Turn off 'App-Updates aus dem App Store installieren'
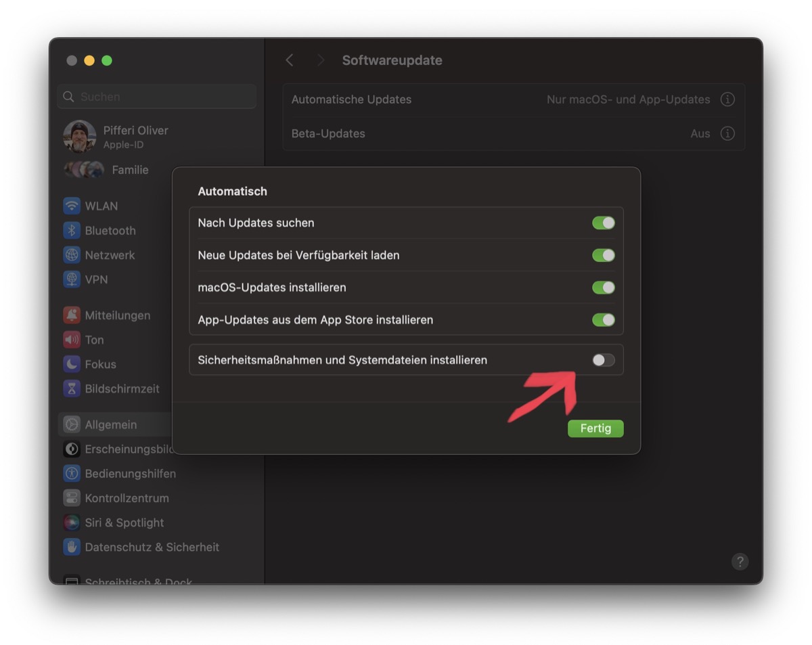 click(603, 319)
